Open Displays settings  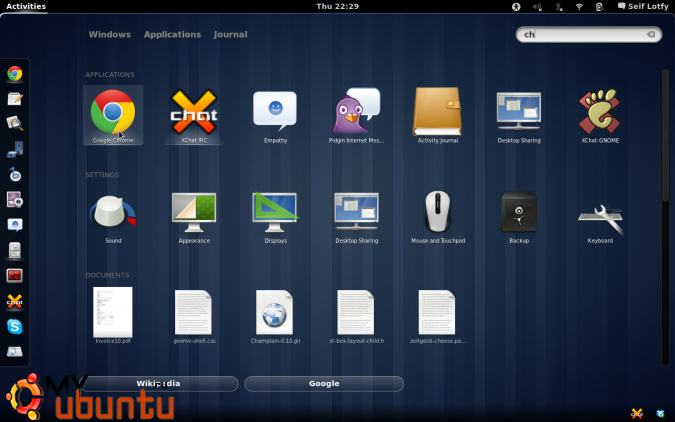[x=275, y=216]
